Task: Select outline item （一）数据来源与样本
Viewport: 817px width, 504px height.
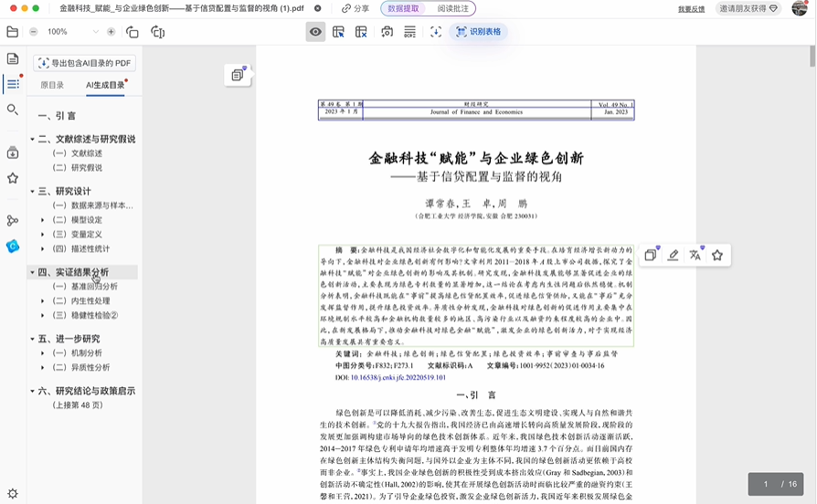Action: click(92, 205)
